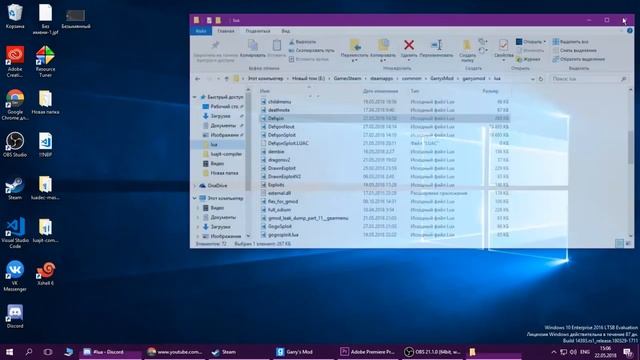Click GamesSteam in the address breadcrumb
This screenshot has width=640, height=360.
(347, 78)
